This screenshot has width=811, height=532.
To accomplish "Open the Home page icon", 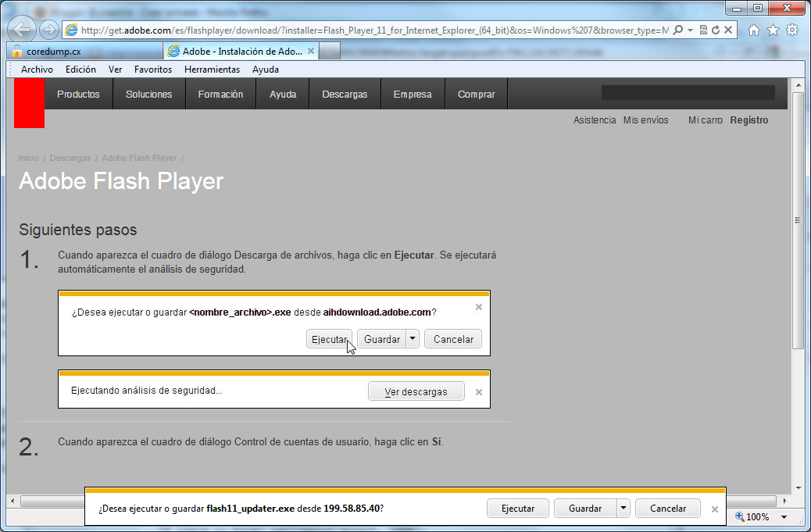I will click(x=754, y=30).
